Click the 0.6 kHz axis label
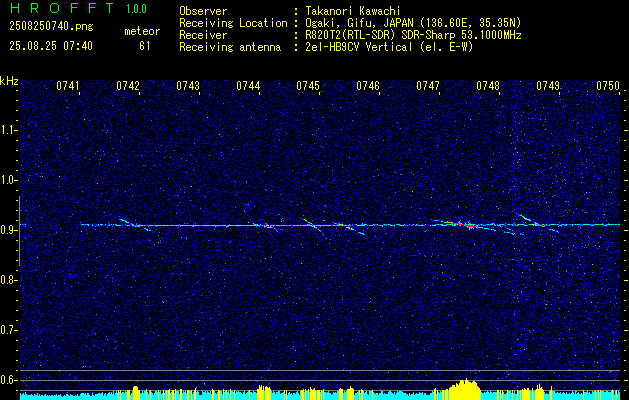The image size is (629, 400). pyautogui.click(x=8, y=380)
